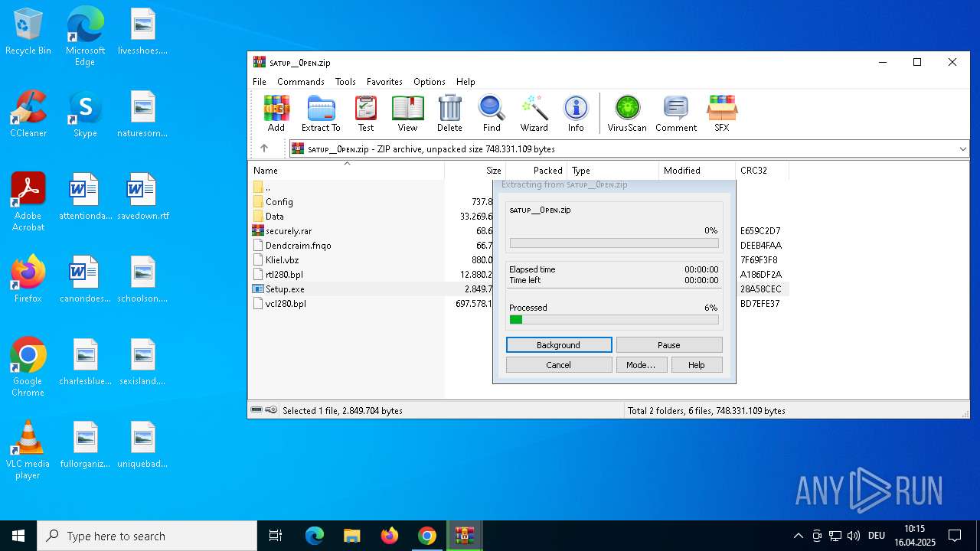Click the Test archive toolbar icon

366,113
